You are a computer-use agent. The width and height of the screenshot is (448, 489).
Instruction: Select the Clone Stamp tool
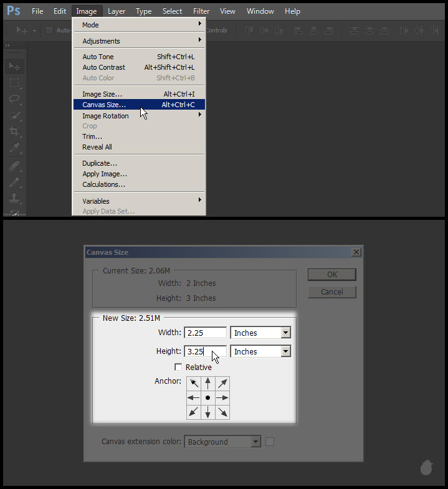point(14,198)
